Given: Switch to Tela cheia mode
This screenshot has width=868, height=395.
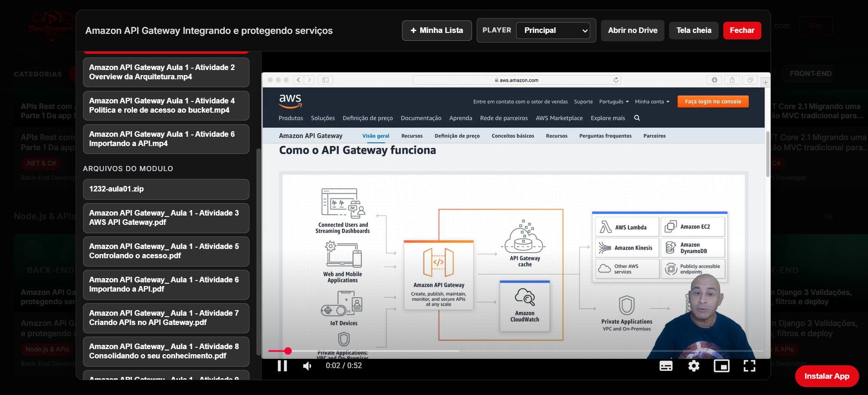Looking at the screenshot, I should point(694,31).
